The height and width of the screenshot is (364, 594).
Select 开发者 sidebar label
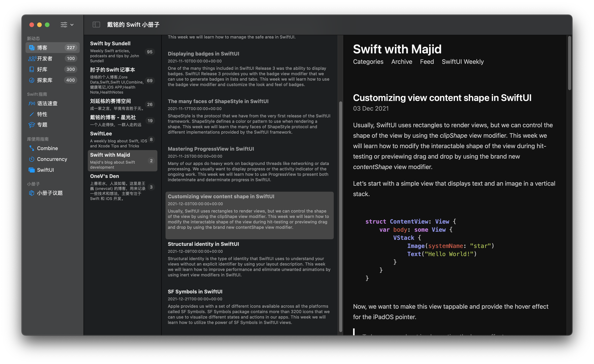[45, 58]
